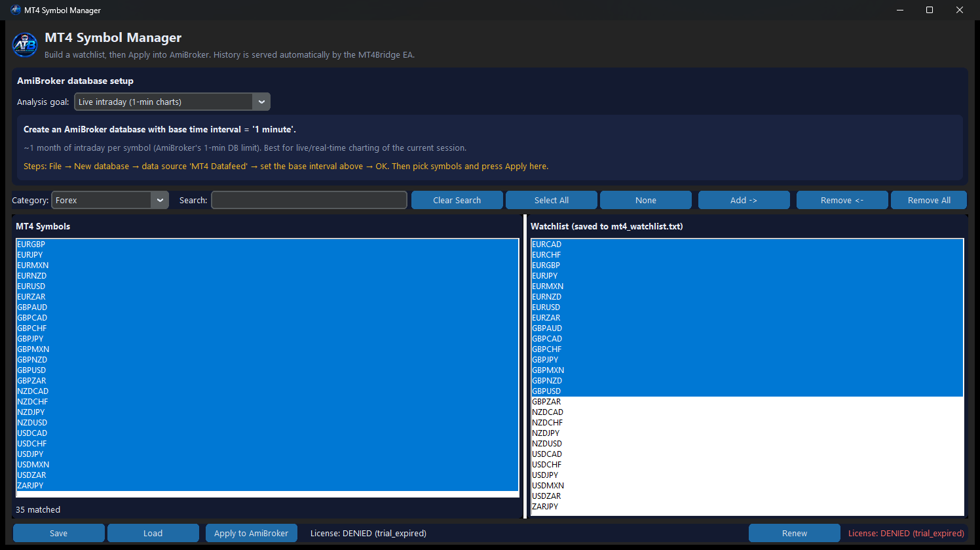Select EURUSD in MT4 Symbols list

267,286
